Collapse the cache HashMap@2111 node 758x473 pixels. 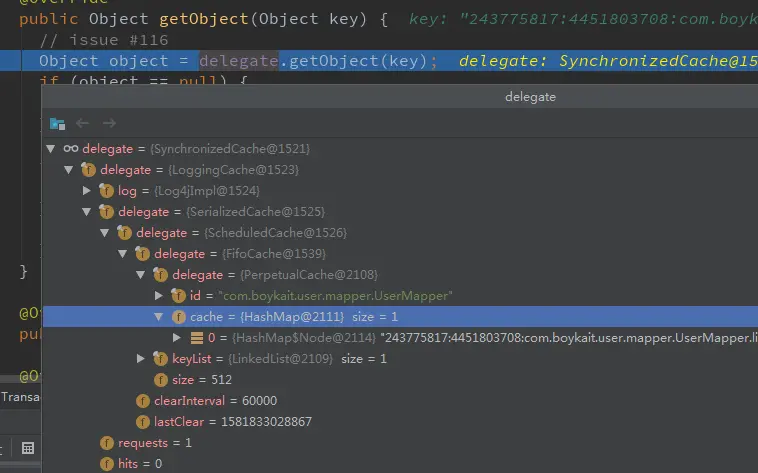159,317
